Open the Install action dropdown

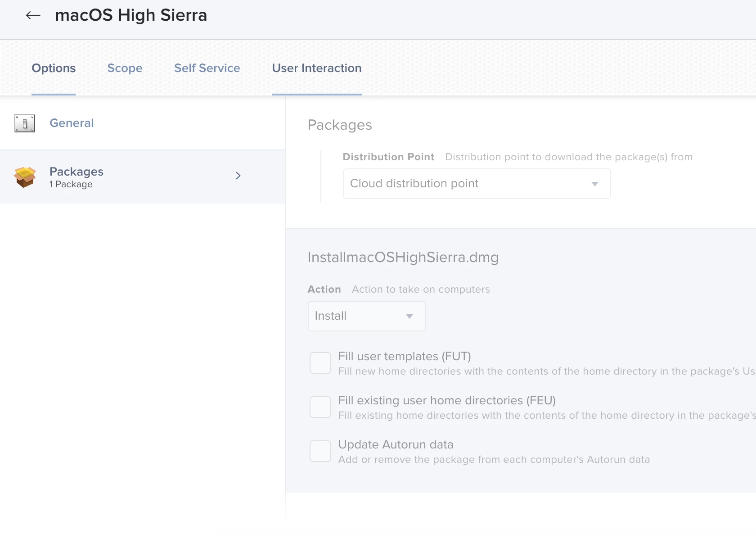click(x=366, y=316)
